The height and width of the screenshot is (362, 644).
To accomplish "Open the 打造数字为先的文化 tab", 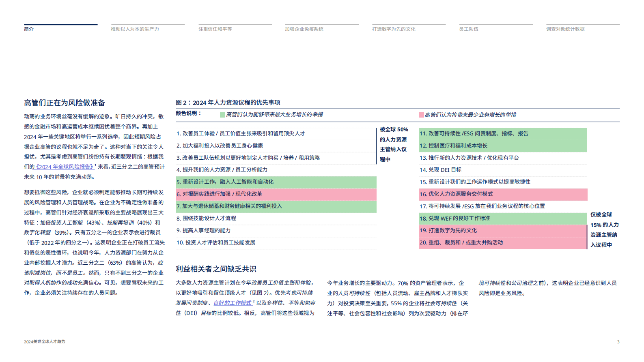I will tap(394, 29).
